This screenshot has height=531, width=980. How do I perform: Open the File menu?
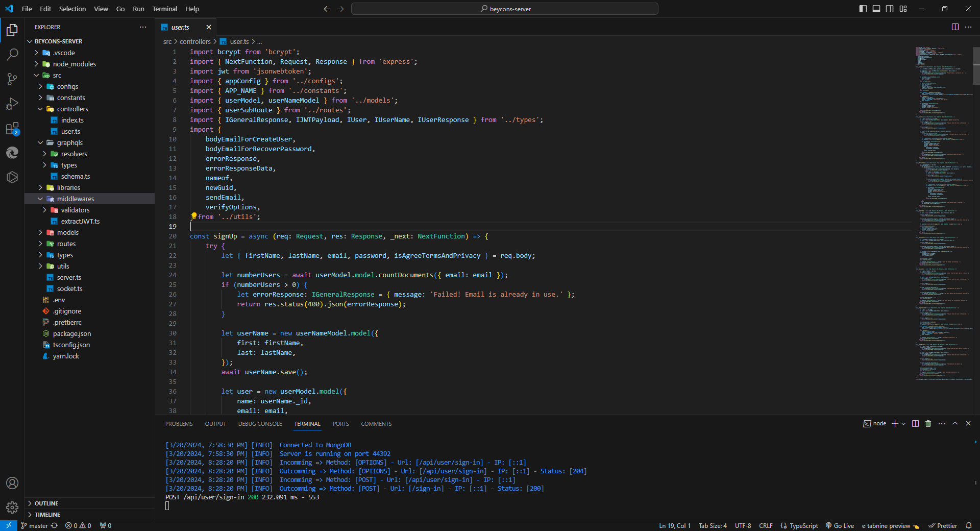click(x=27, y=9)
